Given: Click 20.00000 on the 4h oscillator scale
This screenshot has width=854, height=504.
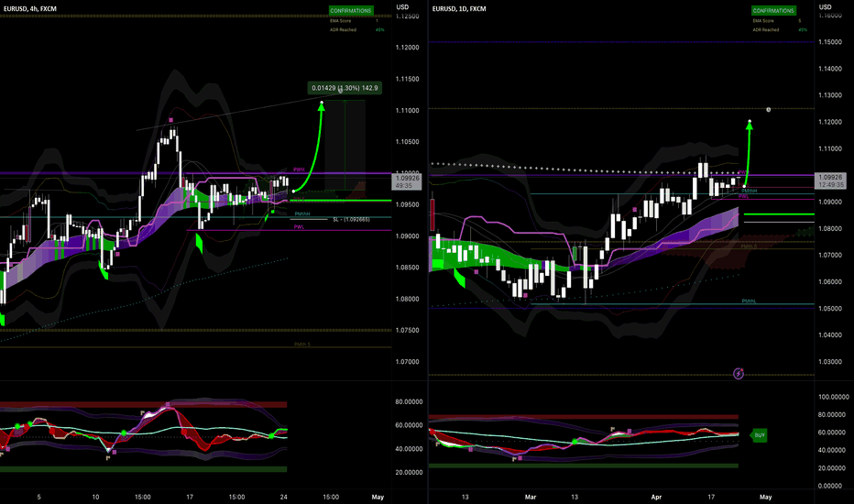Looking at the screenshot, I should click(409, 473).
